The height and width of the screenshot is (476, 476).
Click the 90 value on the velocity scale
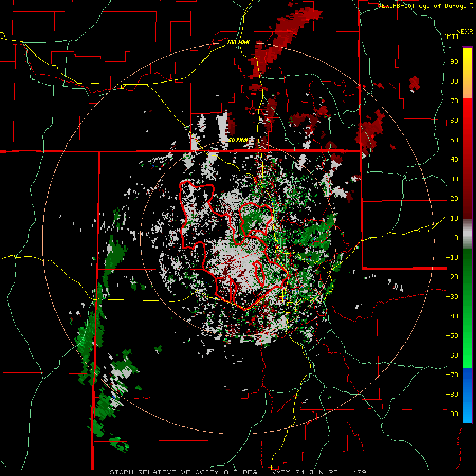pyautogui.click(x=454, y=62)
